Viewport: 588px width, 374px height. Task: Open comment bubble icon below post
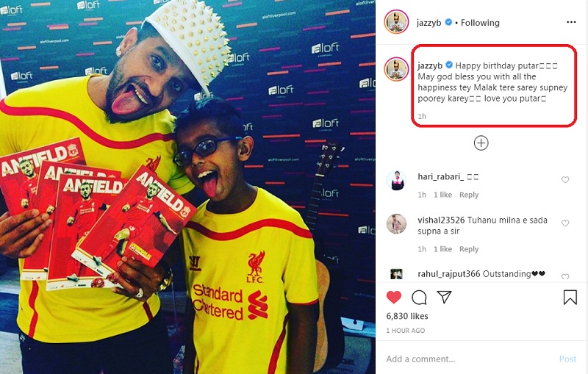coord(419,298)
